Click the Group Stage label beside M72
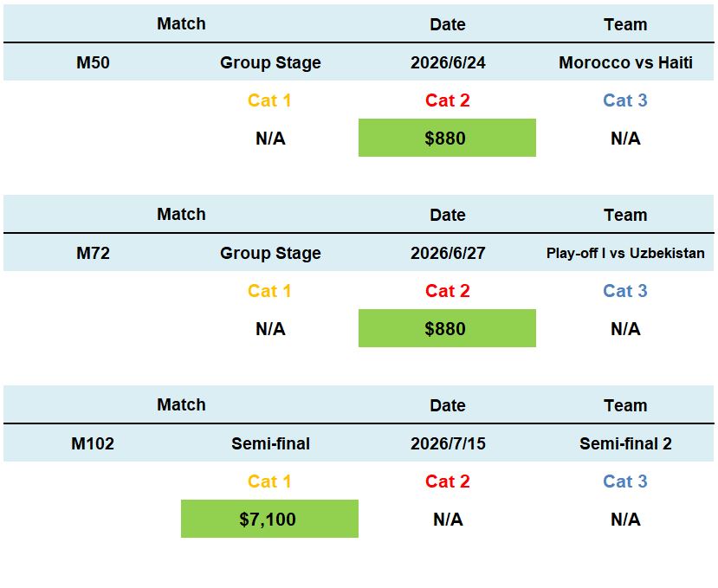 point(270,253)
